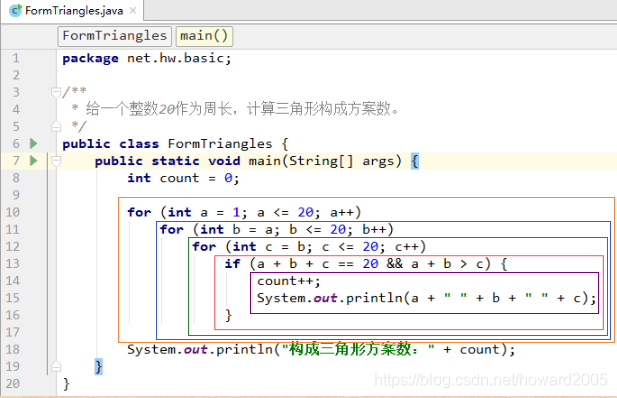Click the 'for (int a = 1; a <= 20; a++)' line
The height and width of the screenshot is (398, 617).
pos(244,213)
